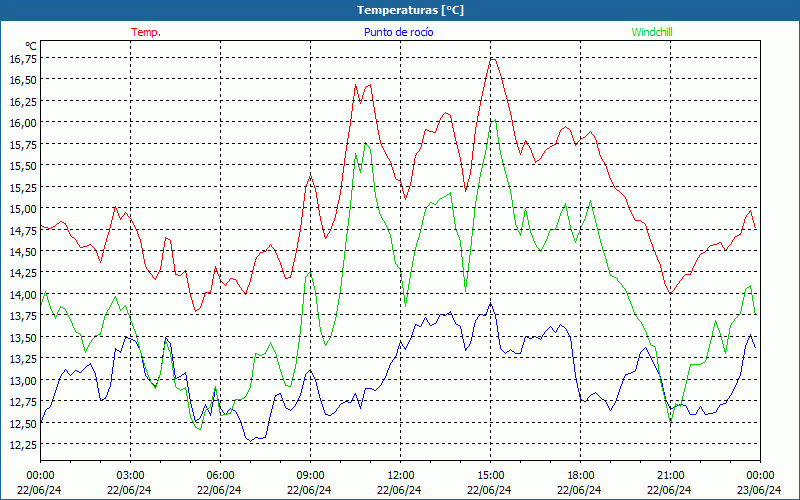800x500 pixels.
Task: Click the 13,25 y-axis value
Action: 23,360
